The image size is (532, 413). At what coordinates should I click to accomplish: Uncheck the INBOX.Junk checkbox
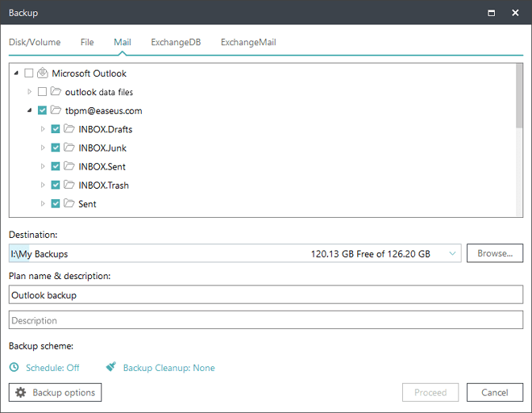[x=56, y=148]
